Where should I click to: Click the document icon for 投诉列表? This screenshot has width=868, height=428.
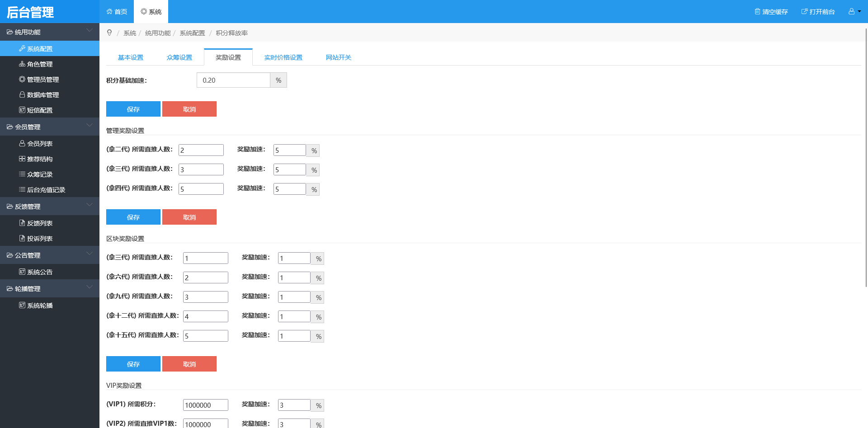point(22,238)
